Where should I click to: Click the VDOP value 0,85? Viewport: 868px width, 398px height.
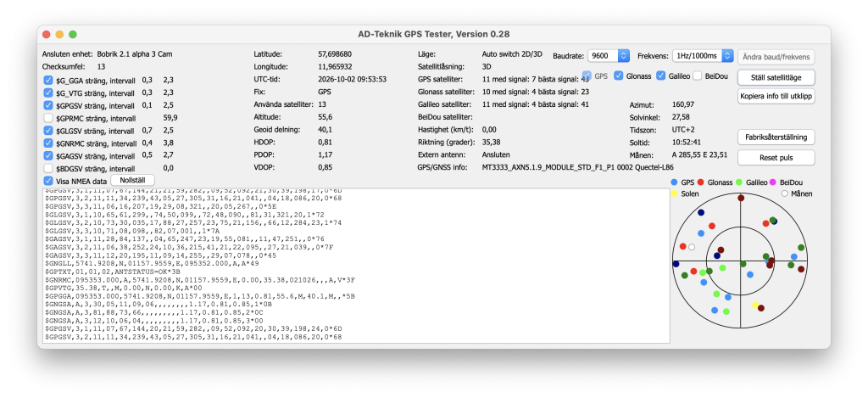325,167
